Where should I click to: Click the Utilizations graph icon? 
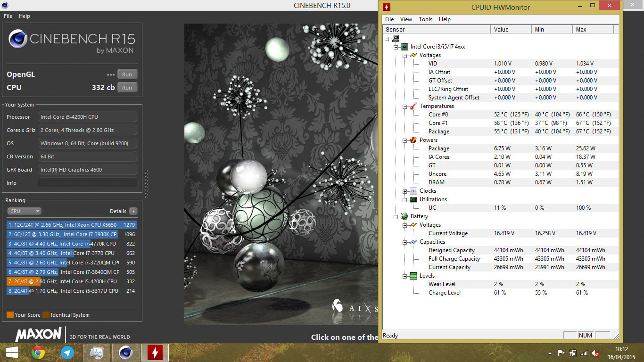(x=413, y=199)
